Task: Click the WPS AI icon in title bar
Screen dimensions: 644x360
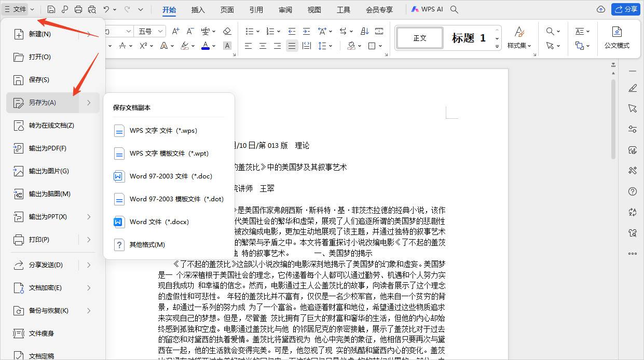Action: [415, 9]
